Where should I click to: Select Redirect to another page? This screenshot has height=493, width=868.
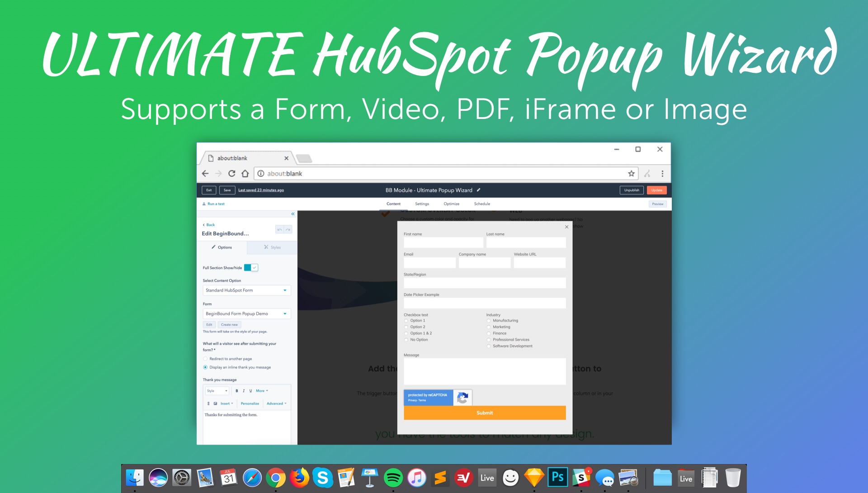[x=205, y=359]
